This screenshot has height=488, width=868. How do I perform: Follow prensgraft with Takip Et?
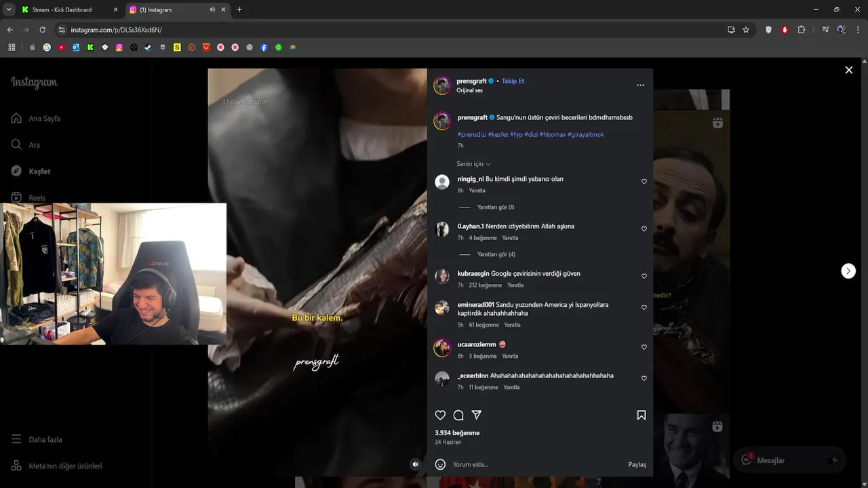[513, 81]
